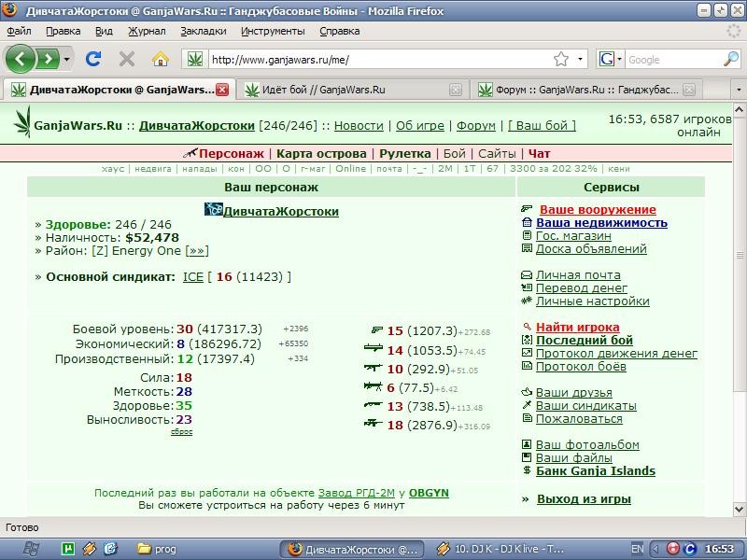
Task: Open Ваше вооружение link
Action: (598, 209)
